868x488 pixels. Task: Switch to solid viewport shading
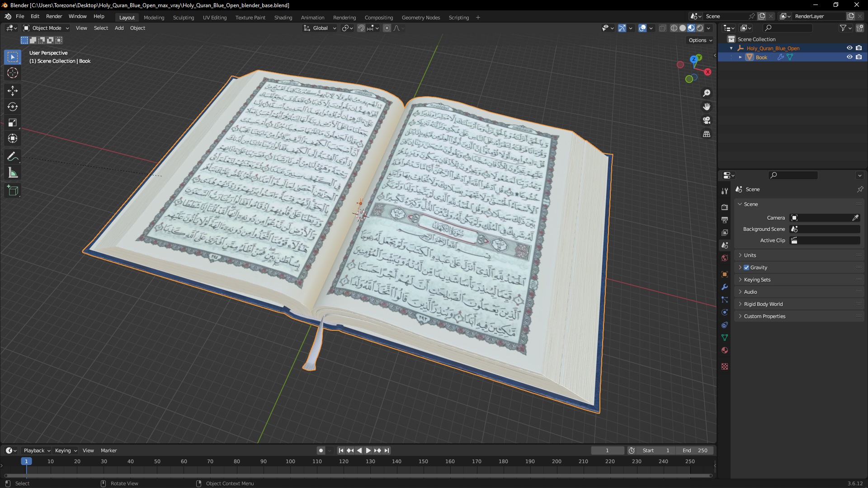tap(683, 28)
